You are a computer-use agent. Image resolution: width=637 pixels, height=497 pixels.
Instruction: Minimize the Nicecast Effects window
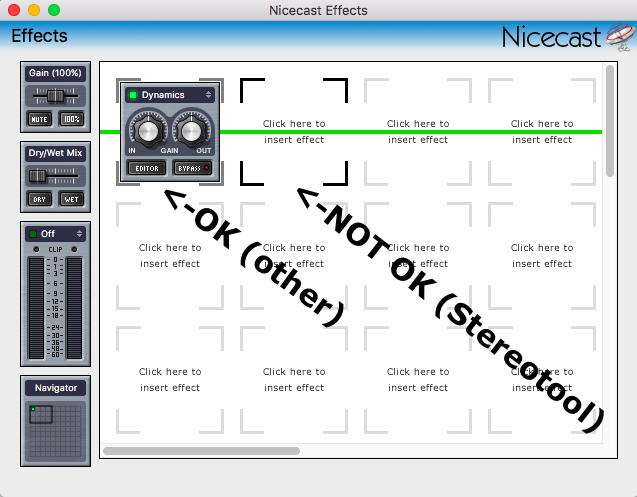coord(34,10)
